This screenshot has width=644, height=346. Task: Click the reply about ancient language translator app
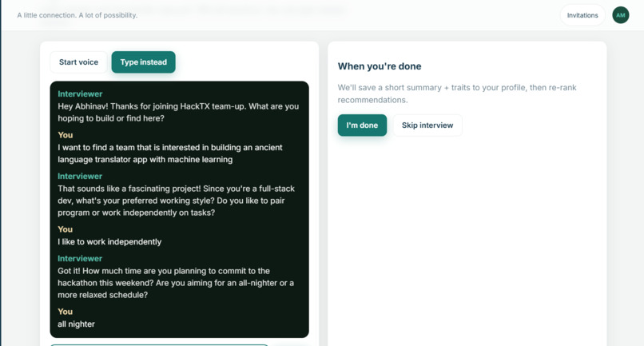170,153
